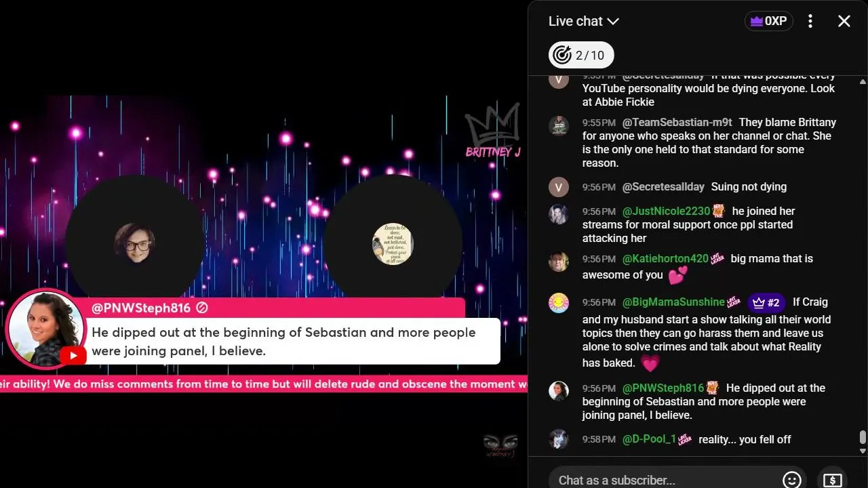Close the live chat panel

click(x=844, y=21)
